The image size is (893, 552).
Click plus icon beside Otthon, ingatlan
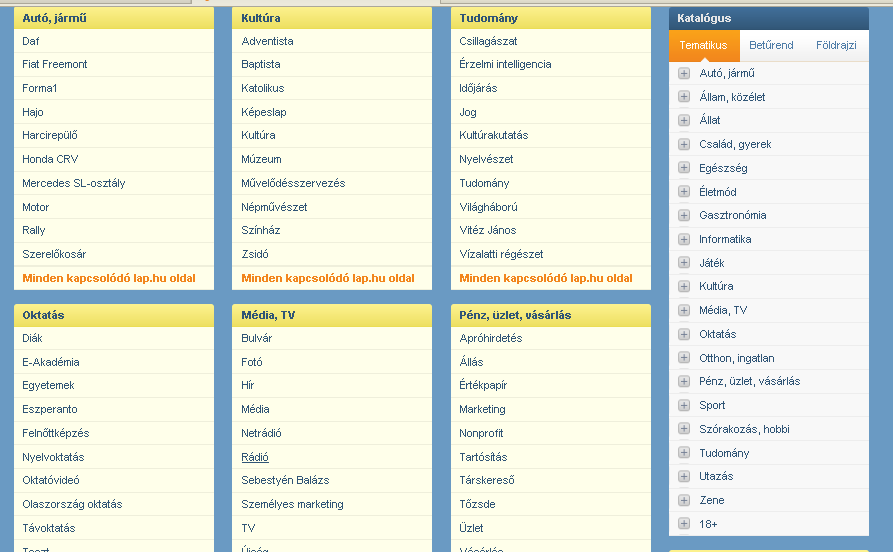(684, 358)
